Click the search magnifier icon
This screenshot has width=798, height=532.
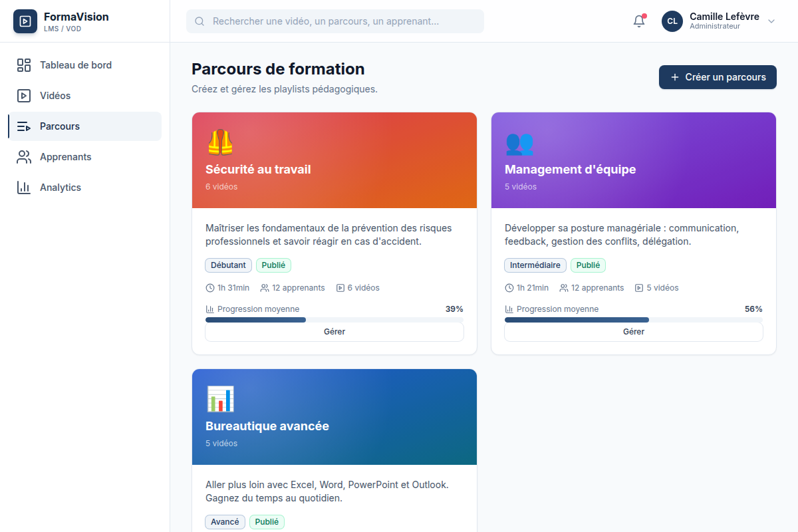tap(199, 21)
